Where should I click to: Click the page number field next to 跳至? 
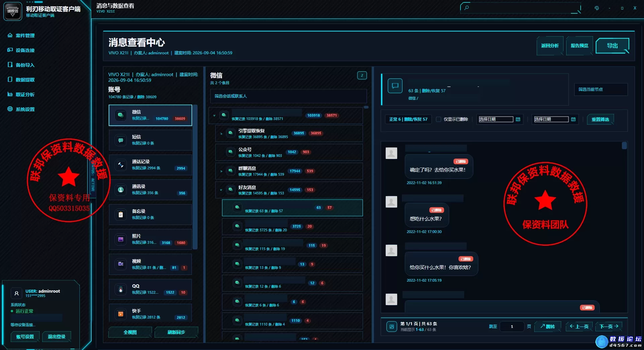(512, 326)
